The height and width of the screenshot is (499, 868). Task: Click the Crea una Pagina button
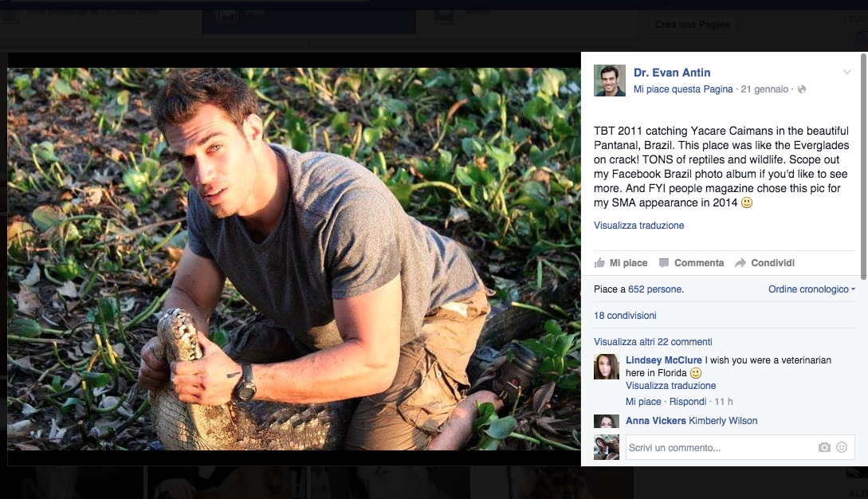(692, 25)
